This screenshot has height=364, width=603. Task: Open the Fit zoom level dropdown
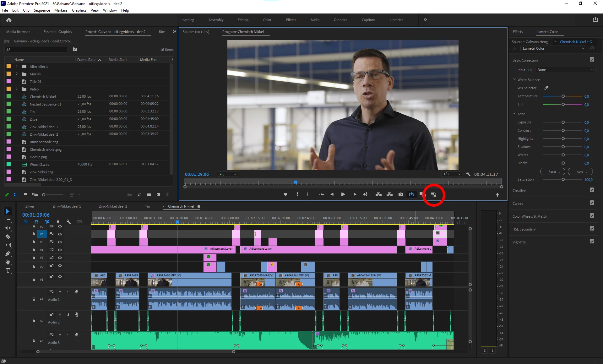pyautogui.click(x=228, y=174)
